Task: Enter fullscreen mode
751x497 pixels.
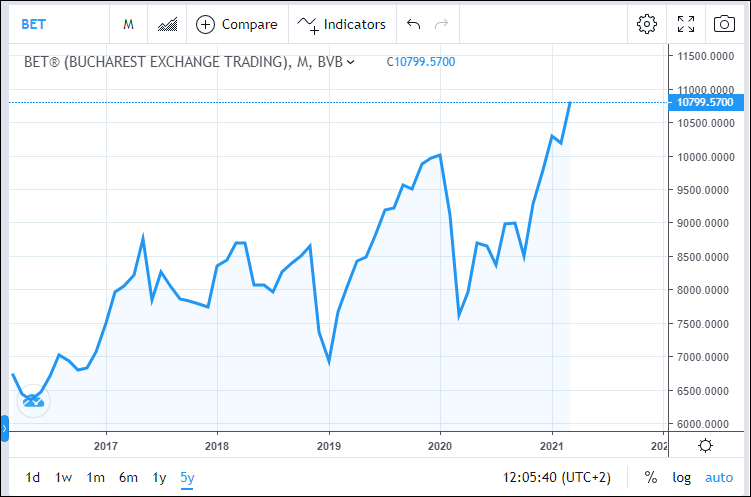Action: coord(686,24)
